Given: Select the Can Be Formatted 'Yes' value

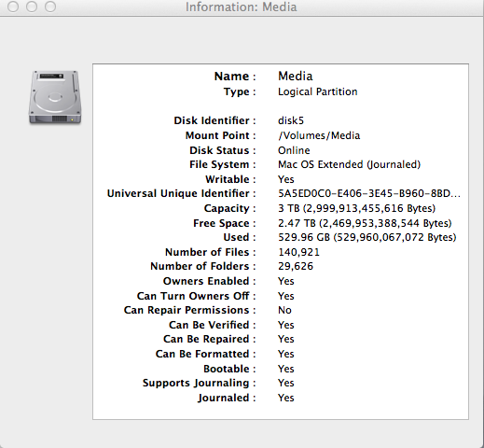Looking at the screenshot, I should 286,354.
